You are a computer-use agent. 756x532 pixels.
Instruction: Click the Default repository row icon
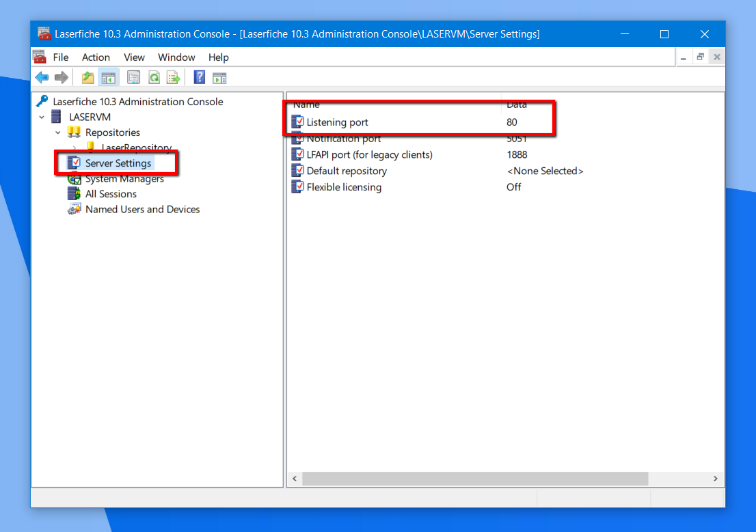[297, 171]
